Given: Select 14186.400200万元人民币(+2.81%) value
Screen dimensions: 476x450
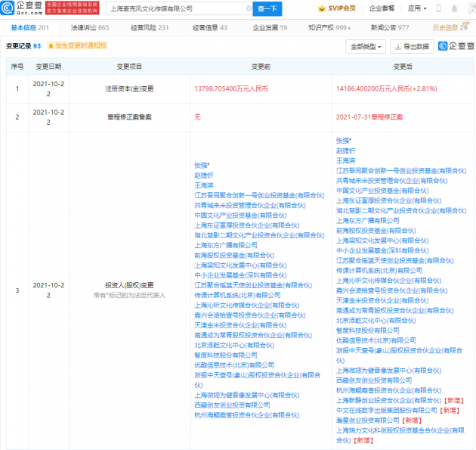Looking at the screenshot, I should coord(386,88).
